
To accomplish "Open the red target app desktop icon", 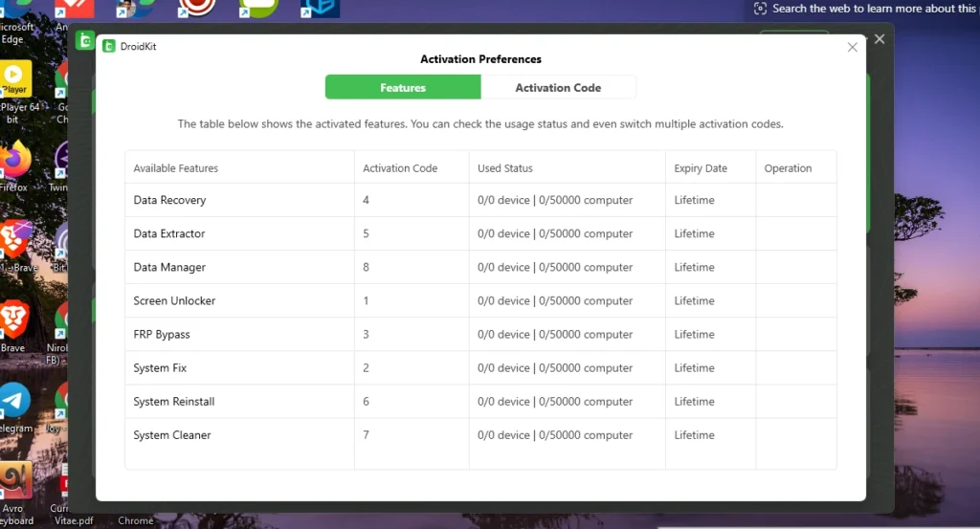I will pos(196,8).
